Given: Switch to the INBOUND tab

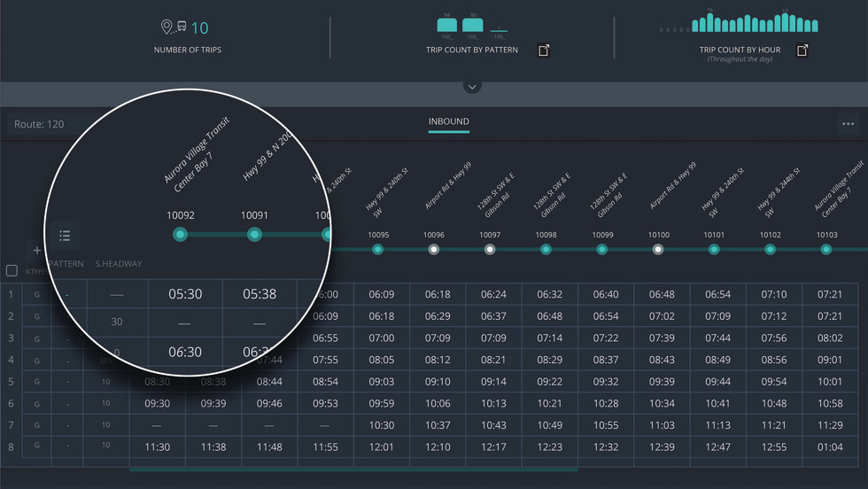Looking at the screenshot, I should 448,121.
